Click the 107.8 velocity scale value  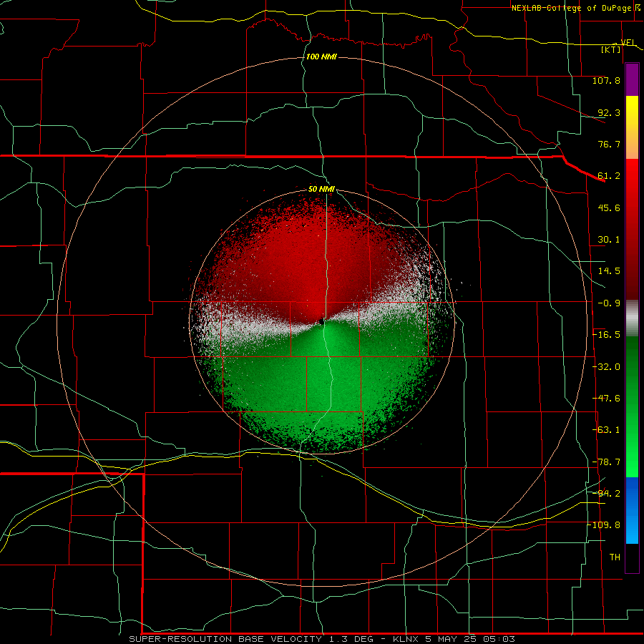[606, 80]
